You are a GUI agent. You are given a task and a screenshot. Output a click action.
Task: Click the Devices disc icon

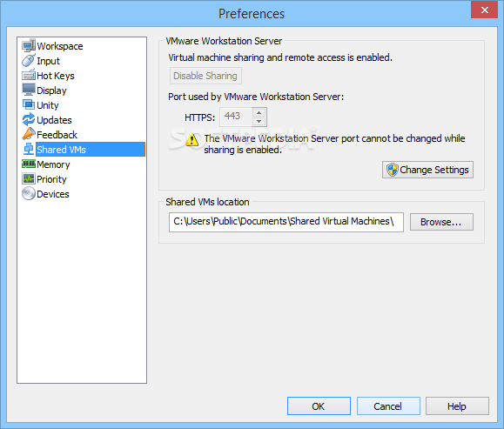pos(29,193)
